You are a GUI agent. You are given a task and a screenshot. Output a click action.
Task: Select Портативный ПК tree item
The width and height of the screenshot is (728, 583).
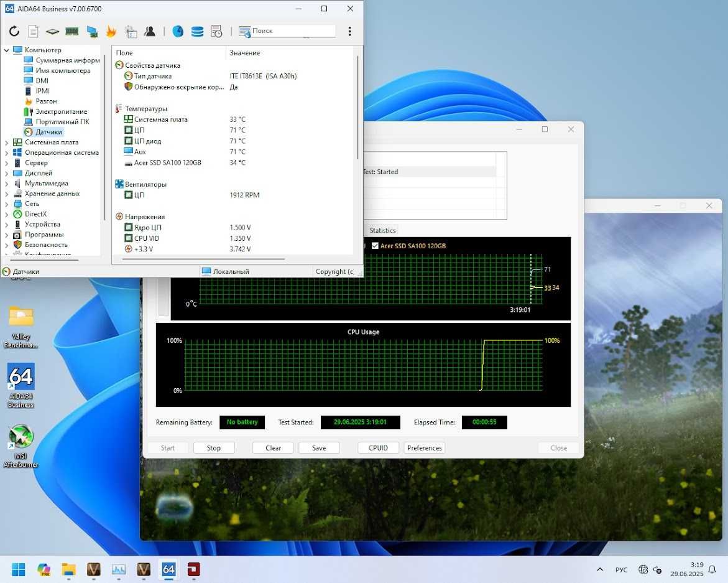pos(62,121)
